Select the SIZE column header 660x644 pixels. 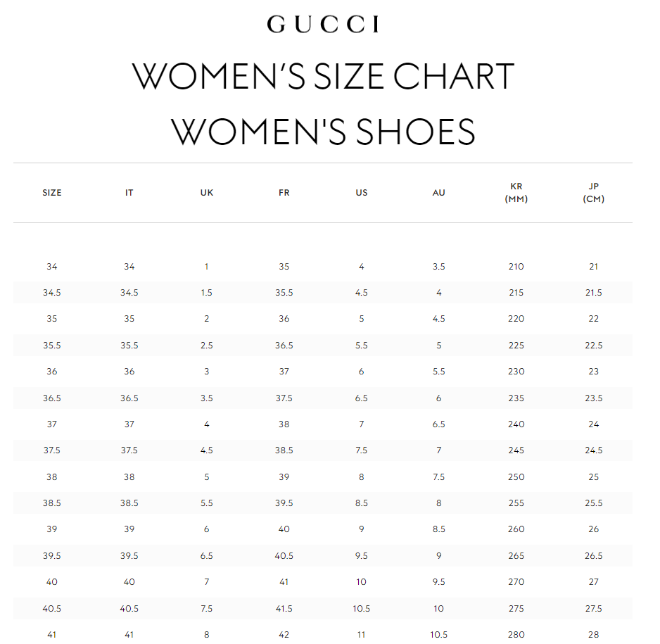tap(52, 193)
